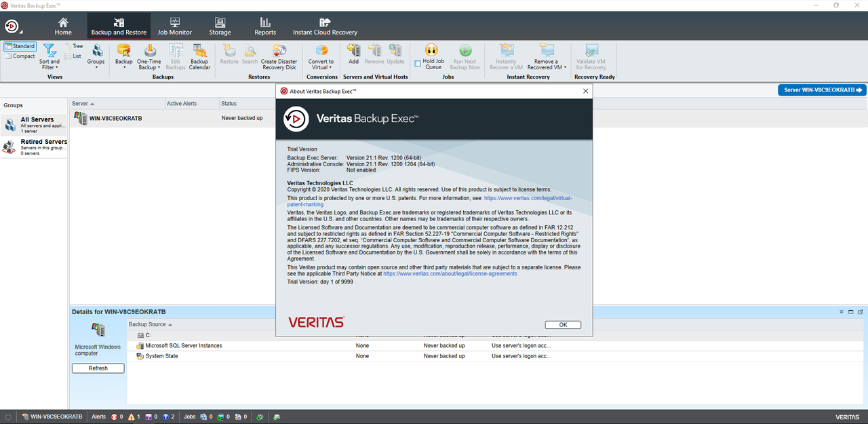This screenshot has width=868, height=424.
Task: Open the virtual patent-marking link
Action: click(x=430, y=201)
